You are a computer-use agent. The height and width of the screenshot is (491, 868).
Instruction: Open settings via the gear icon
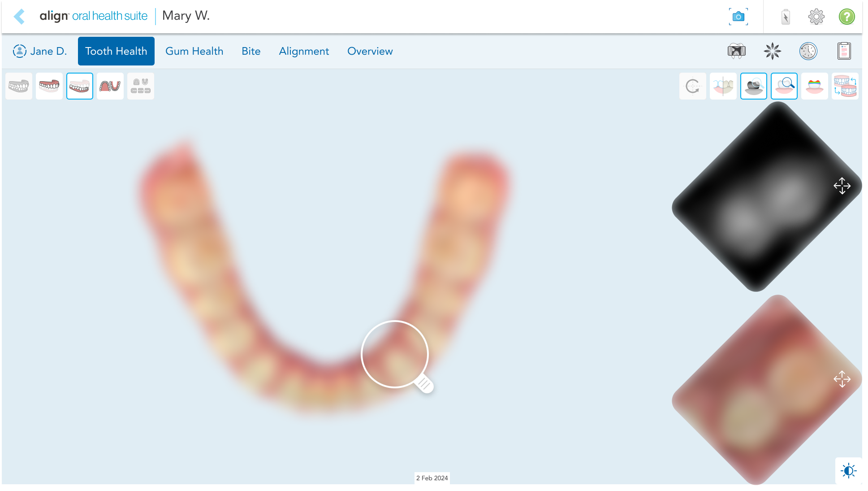point(816,17)
